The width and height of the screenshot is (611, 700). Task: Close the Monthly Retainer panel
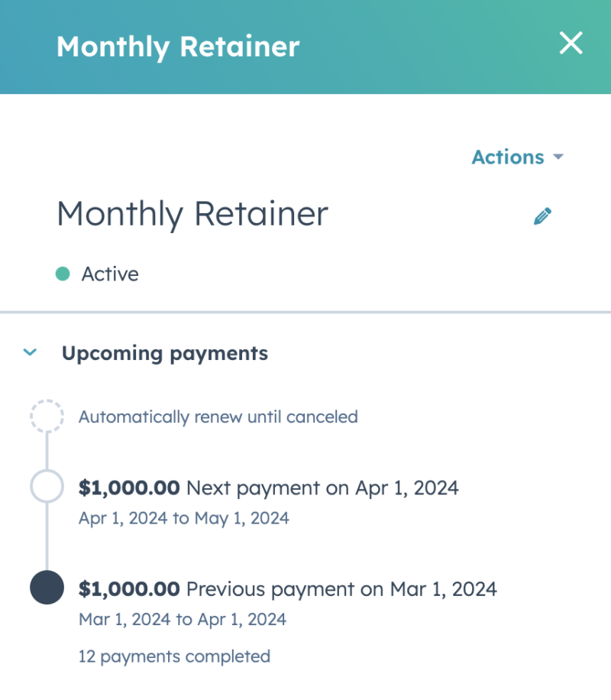pos(571,44)
